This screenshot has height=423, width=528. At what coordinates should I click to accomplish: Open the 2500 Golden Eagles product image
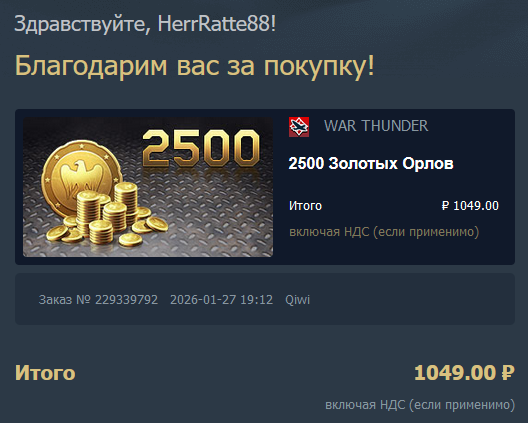(148, 187)
